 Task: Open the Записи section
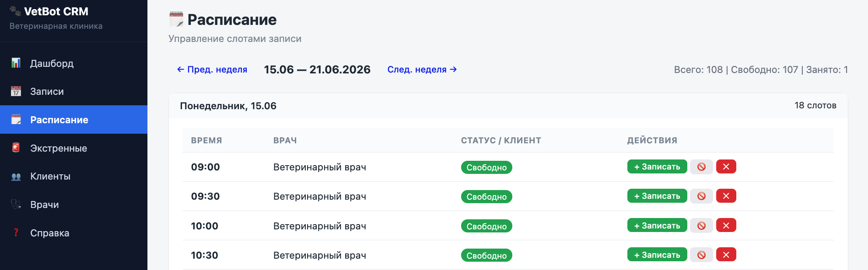(73, 91)
